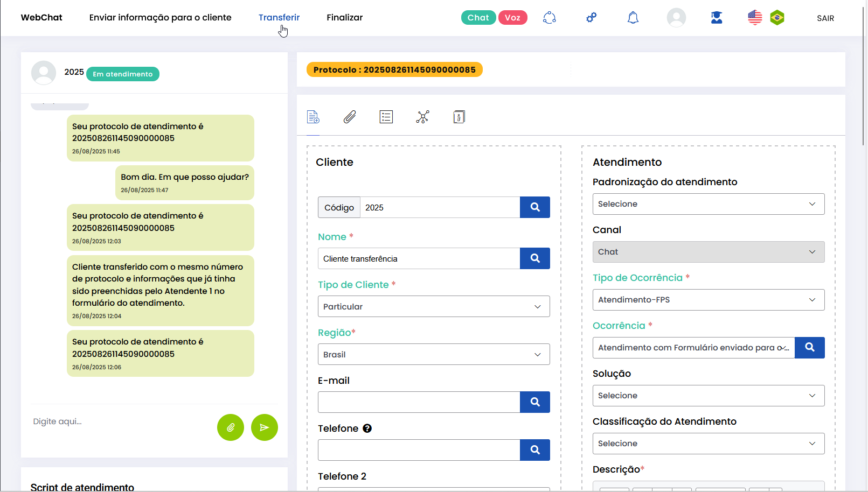The height and width of the screenshot is (492, 868).
Task: Click the notification bell icon
Action: pos(633,18)
